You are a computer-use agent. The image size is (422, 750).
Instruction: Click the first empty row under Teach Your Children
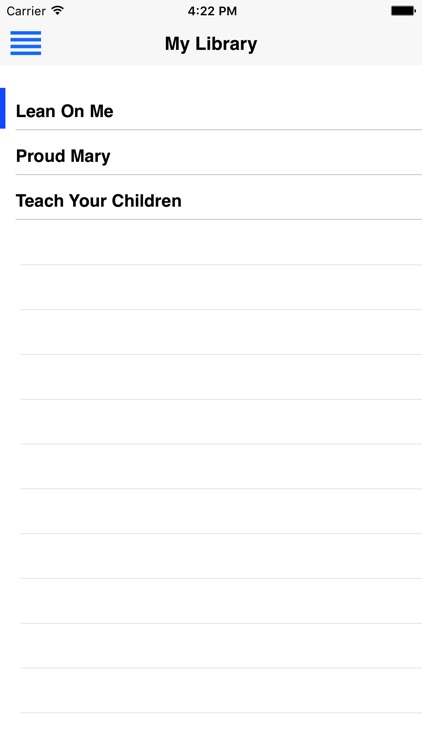point(211,243)
